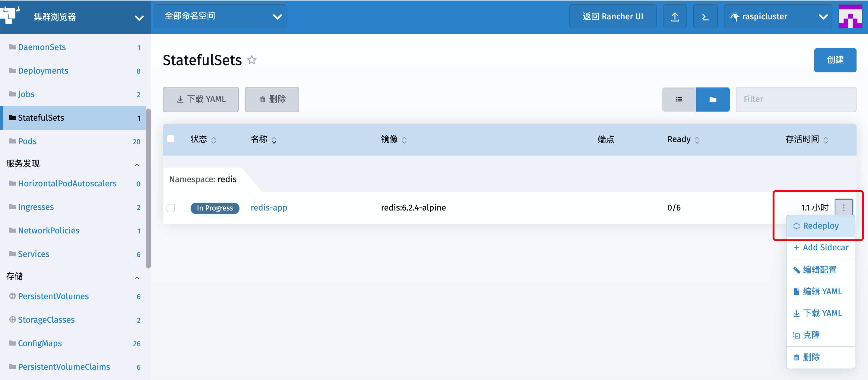Open the raspicluster cluster dropdown

point(778,17)
